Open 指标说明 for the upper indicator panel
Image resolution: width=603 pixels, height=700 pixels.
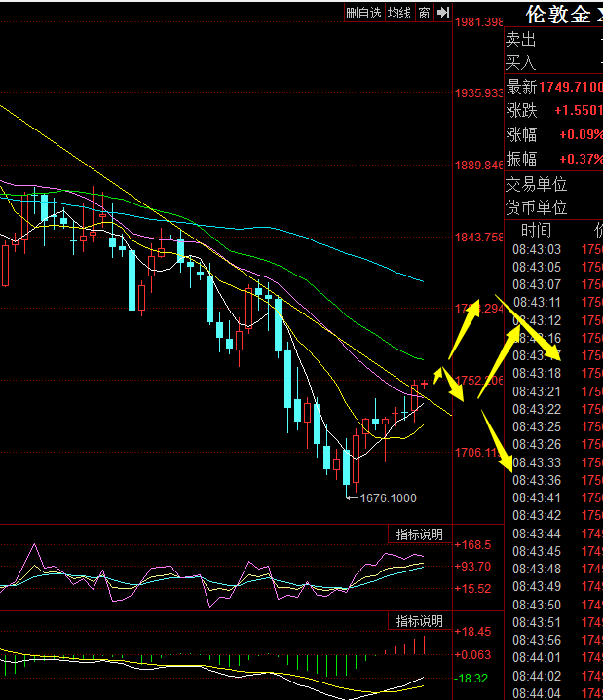[x=419, y=534]
